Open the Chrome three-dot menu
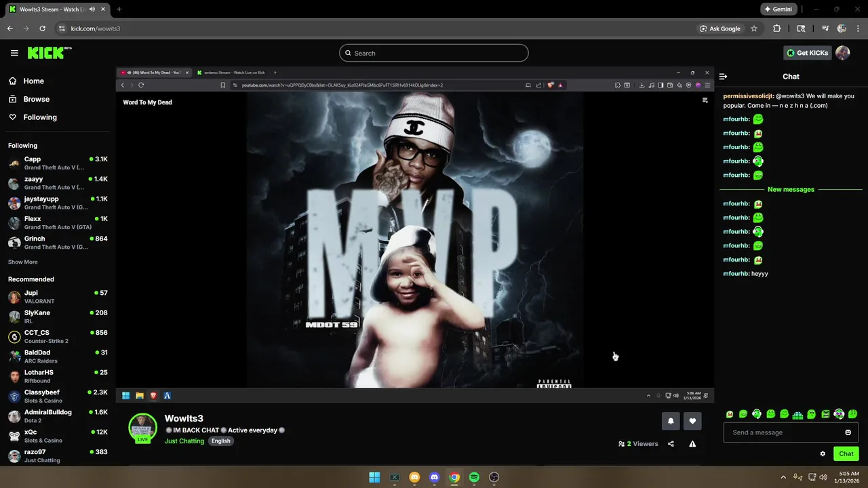 858,28
